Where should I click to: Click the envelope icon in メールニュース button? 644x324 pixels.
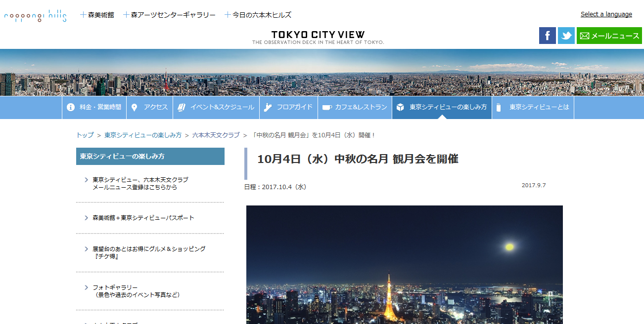pyautogui.click(x=585, y=36)
